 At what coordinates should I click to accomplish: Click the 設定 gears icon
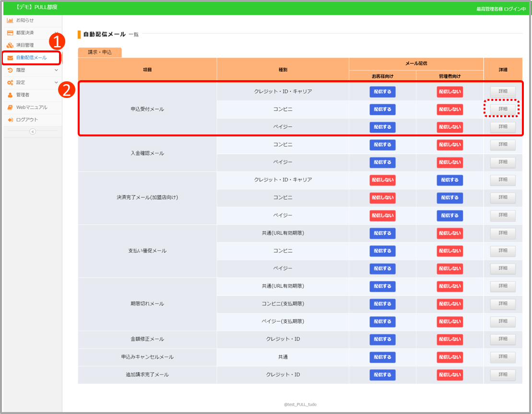pyautogui.click(x=10, y=83)
